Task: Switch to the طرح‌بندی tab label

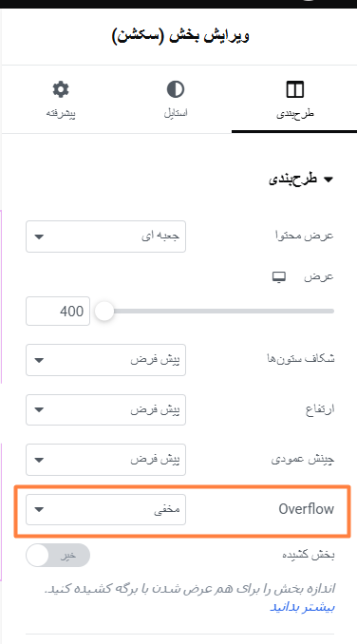Action: (294, 114)
